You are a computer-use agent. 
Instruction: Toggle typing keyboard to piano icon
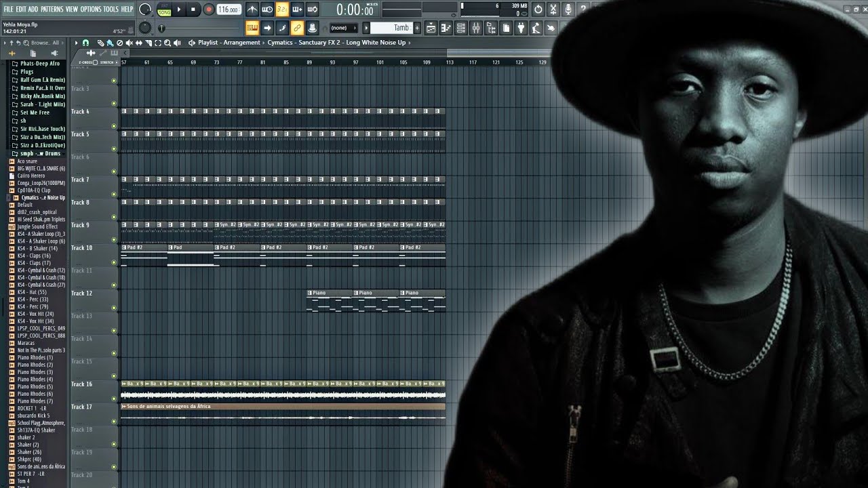click(x=252, y=28)
